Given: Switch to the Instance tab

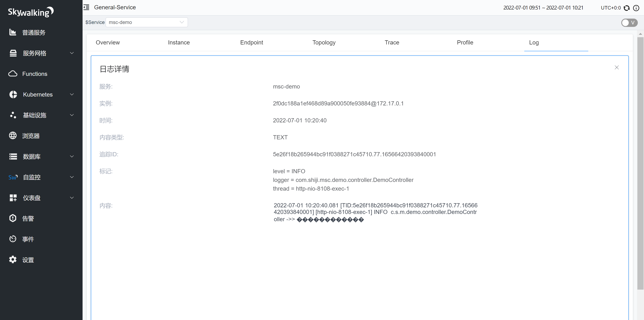Looking at the screenshot, I should pos(179,43).
